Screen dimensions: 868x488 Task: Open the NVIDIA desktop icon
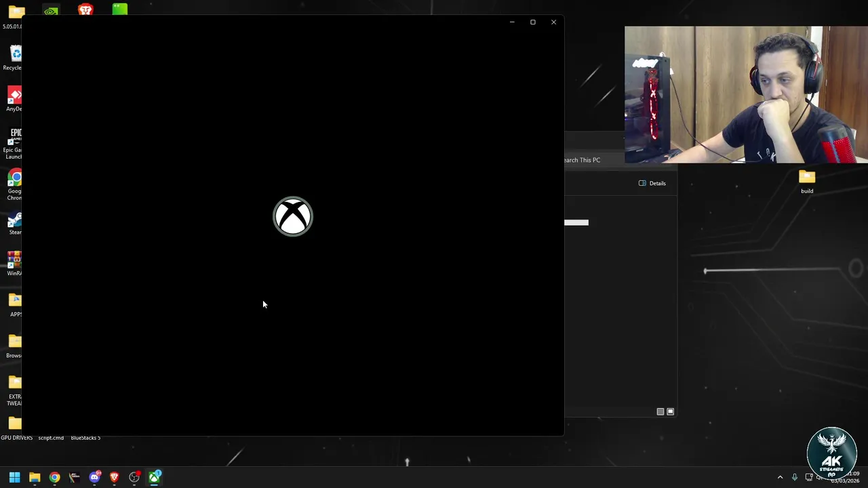click(x=51, y=9)
